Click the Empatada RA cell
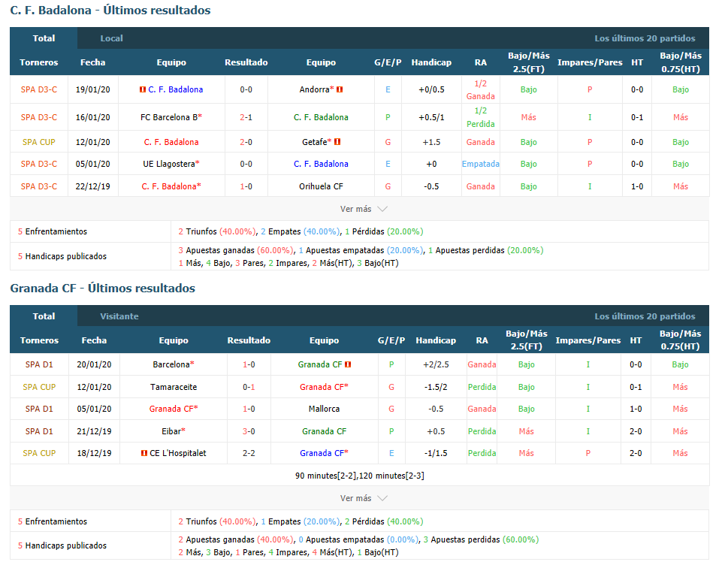This screenshot has height=565, width=728. click(481, 164)
